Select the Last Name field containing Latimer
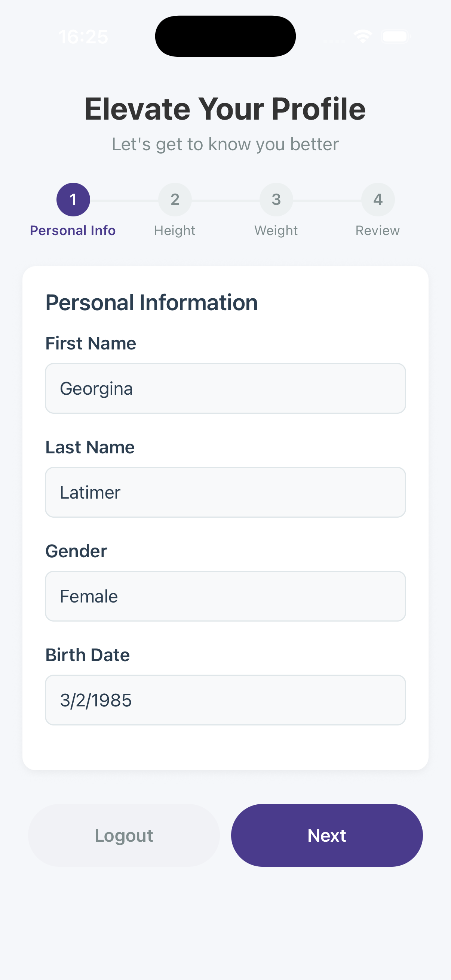The width and height of the screenshot is (451, 980). coord(225,492)
